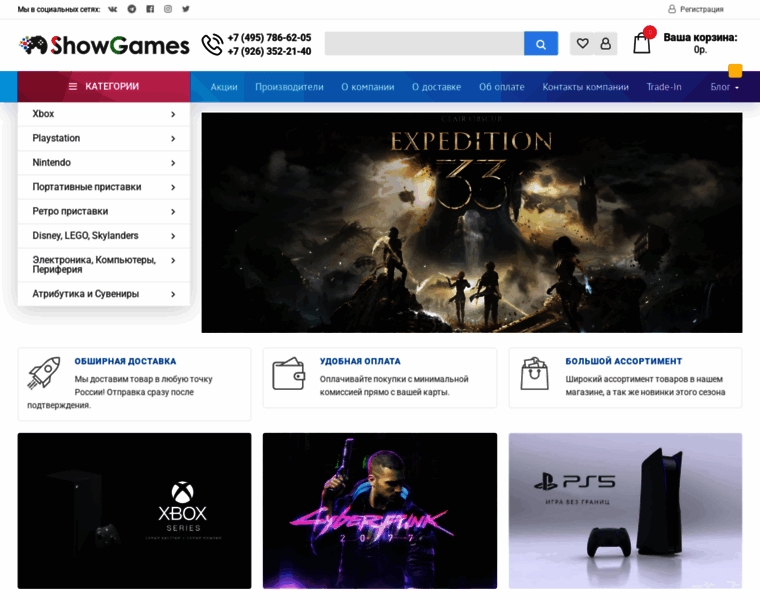Call the +7 (495) 786-62-05 number link
Image resolution: width=760 pixels, height=600 pixels.
coord(269,38)
